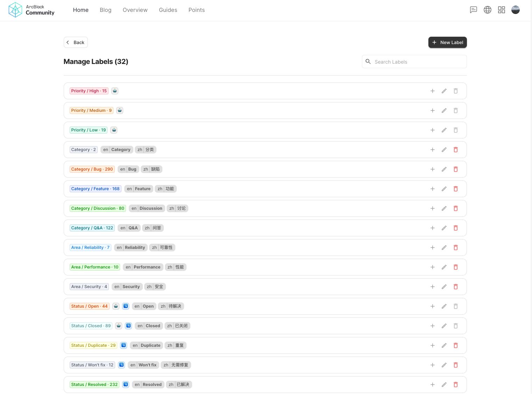
Task: Click the New Label button
Action: click(x=447, y=42)
